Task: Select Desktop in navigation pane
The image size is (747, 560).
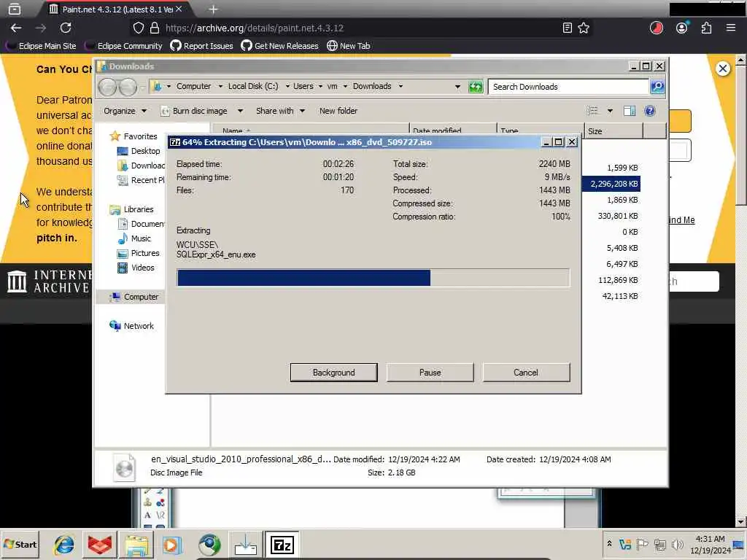Action: click(x=139, y=151)
